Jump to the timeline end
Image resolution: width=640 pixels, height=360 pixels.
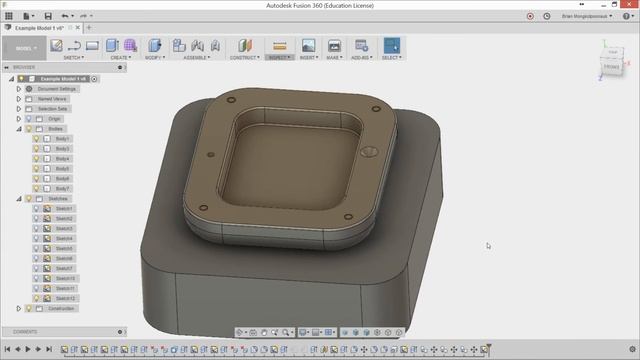[49, 349]
